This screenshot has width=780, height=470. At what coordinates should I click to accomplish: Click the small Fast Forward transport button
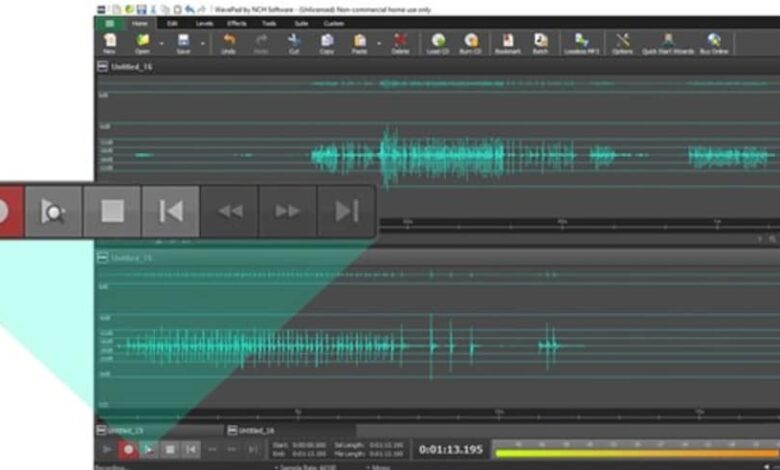(232, 450)
